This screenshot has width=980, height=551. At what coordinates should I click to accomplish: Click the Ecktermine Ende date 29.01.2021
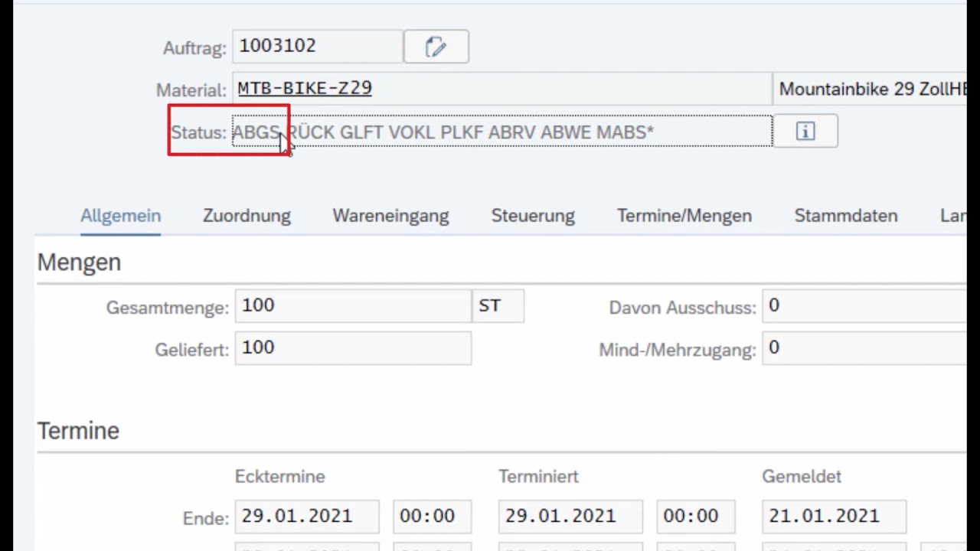click(x=307, y=517)
